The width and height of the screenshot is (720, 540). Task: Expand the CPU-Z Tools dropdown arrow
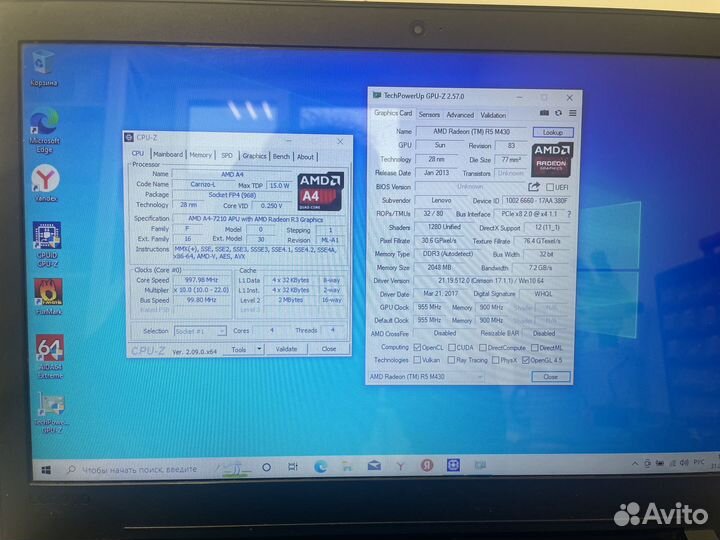click(x=259, y=349)
